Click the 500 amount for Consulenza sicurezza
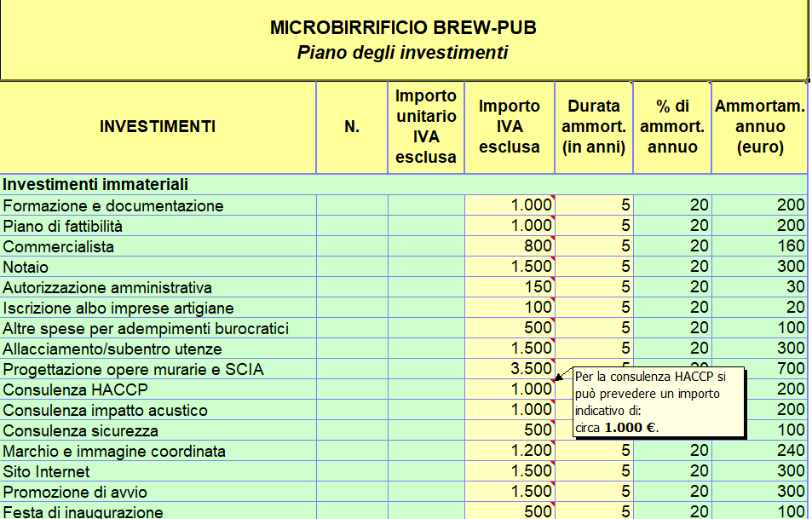The width and height of the screenshot is (812, 519). pos(510,430)
